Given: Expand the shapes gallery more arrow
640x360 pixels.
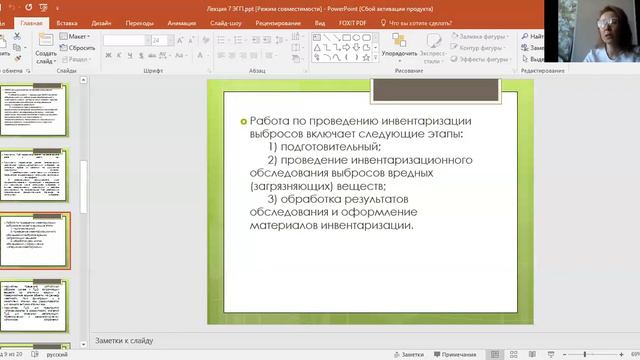Looking at the screenshot, I should 376,58.
